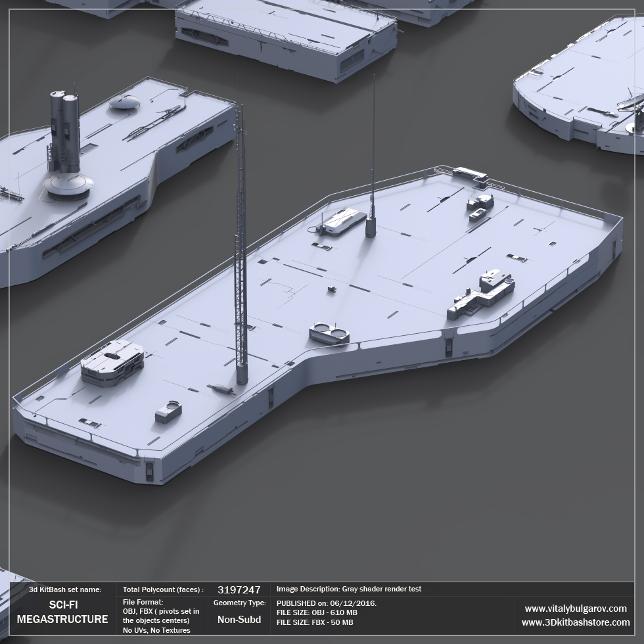
Task: Click the FILE SIZE: FBX - 50 MB text
Action: tap(315, 622)
